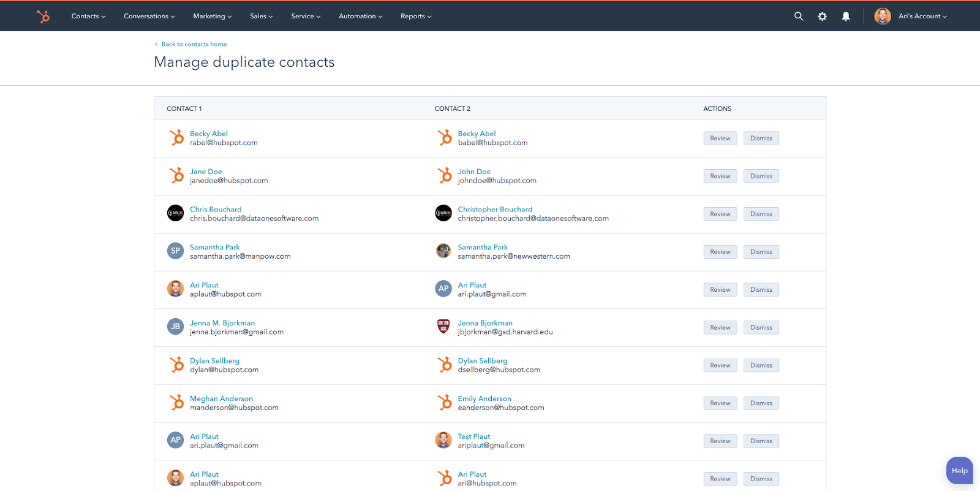Open the Contacts dropdown menu

(88, 17)
